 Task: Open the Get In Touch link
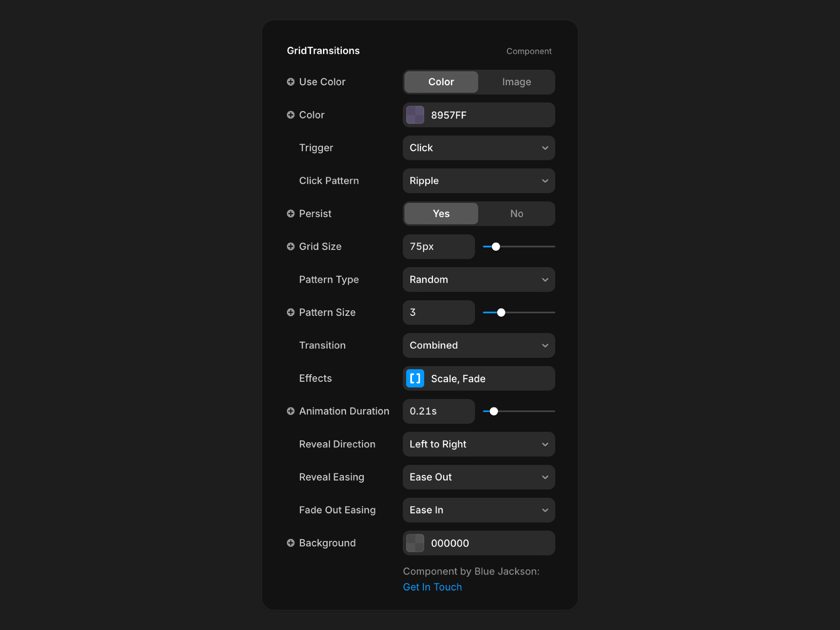(x=432, y=587)
